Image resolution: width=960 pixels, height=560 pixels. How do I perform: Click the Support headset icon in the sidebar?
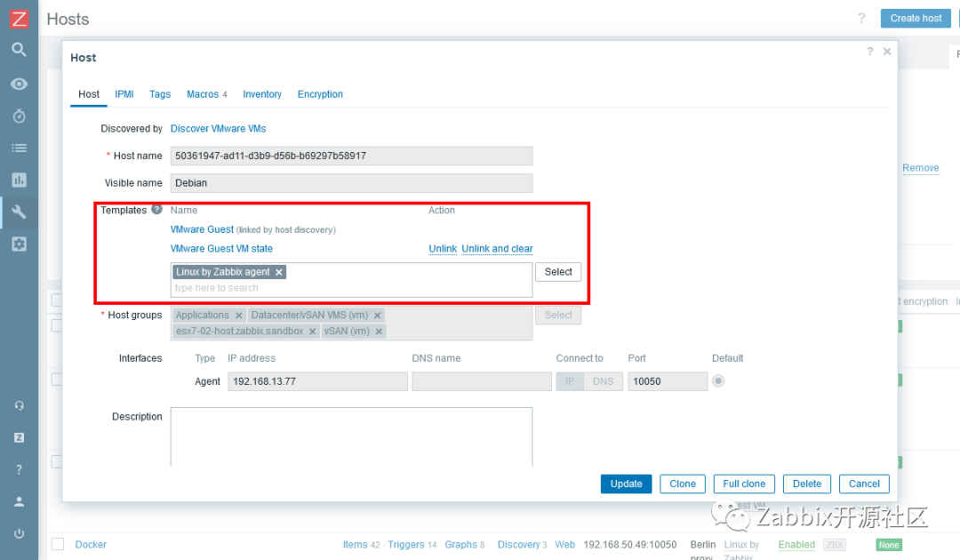point(19,405)
